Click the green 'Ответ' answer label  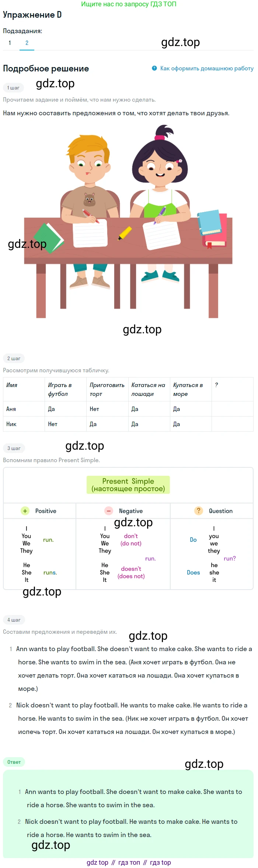[14, 762]
